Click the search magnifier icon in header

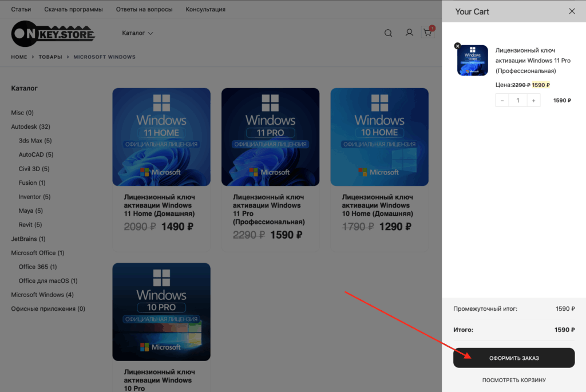click(x=389, y=33)
